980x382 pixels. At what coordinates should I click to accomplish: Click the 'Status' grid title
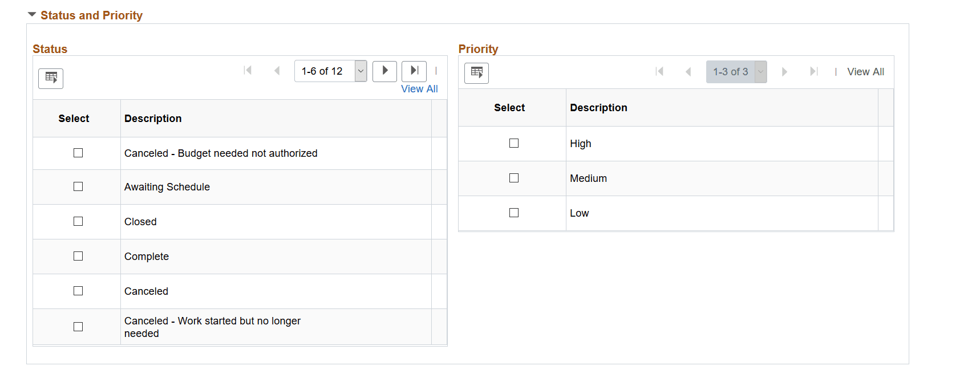(x=50, y=49)
